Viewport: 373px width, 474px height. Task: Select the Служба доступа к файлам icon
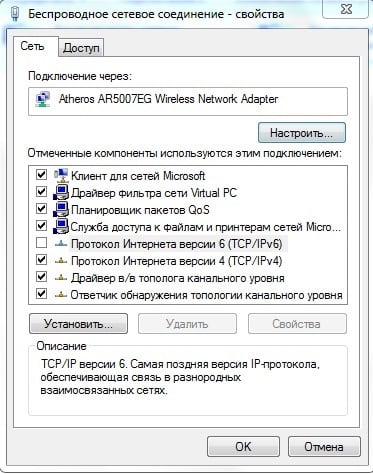[x=61, y=226]
